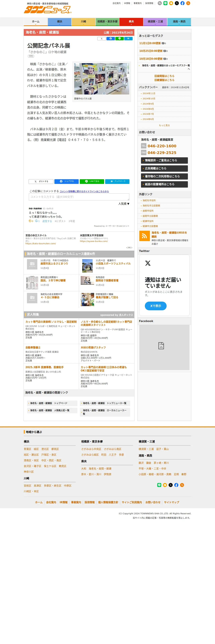
Task: Open トップニュース一覧 related link
Action: point(105,403)
